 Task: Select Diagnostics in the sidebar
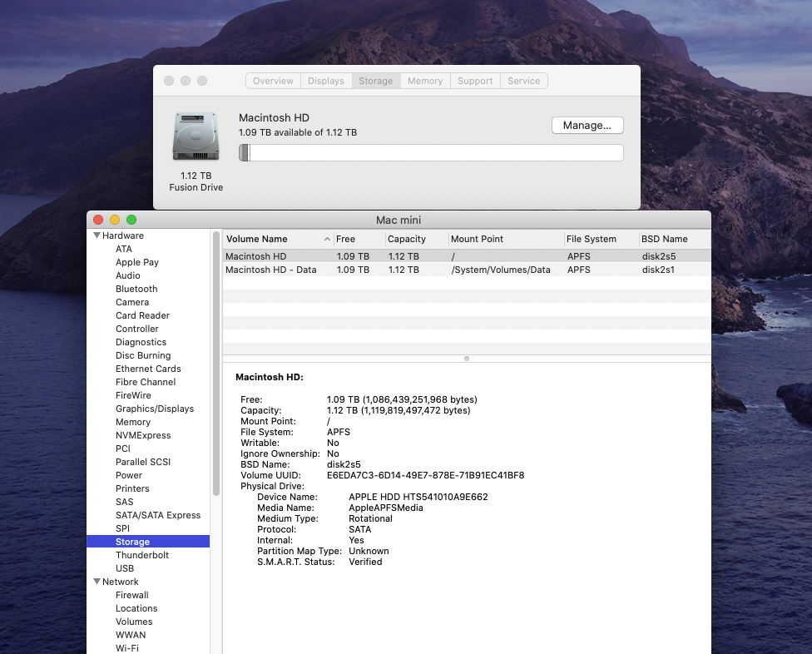pyautogui.click(x=141, y=342)
